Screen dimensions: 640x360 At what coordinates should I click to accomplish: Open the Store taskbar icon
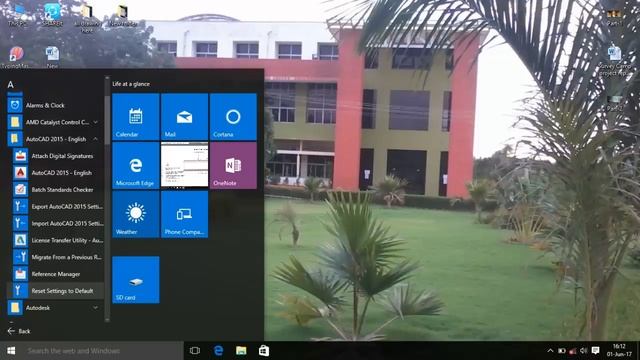click(264, 351)
